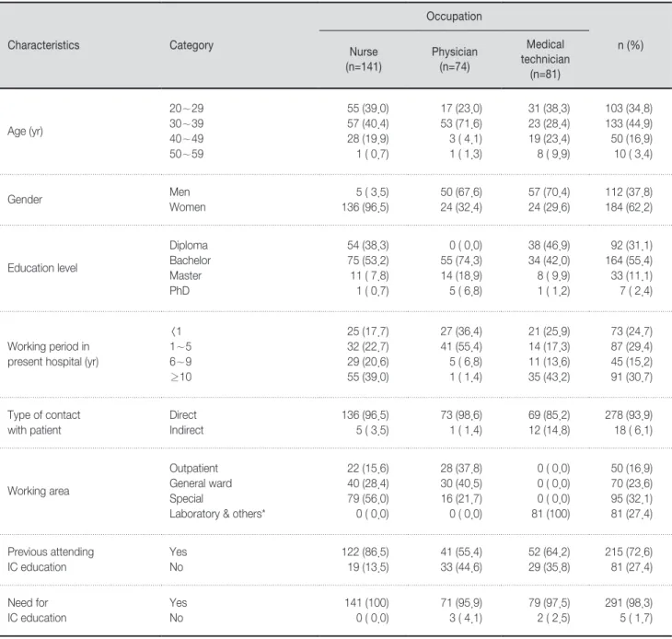Click 'Type of contact with patient' label
Screen dimensions: 672x639
click(x=43, y=423)
